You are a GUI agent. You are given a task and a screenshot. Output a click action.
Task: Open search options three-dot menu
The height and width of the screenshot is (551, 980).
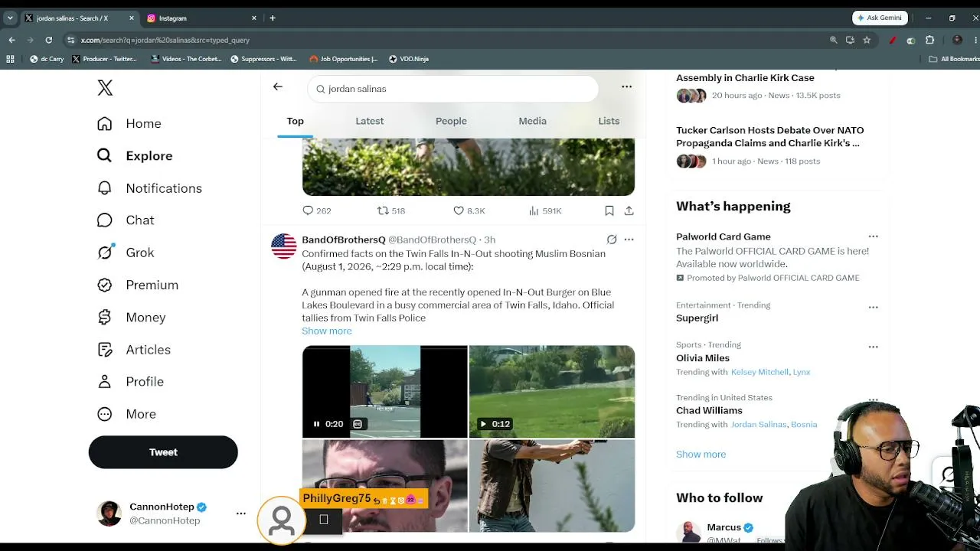(626, 87)
